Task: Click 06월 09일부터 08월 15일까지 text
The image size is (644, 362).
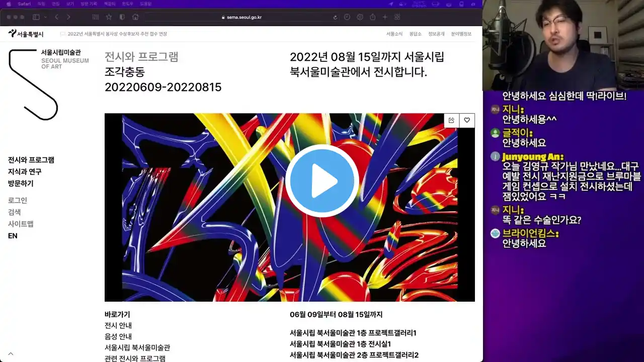Action: pos(336,314)
